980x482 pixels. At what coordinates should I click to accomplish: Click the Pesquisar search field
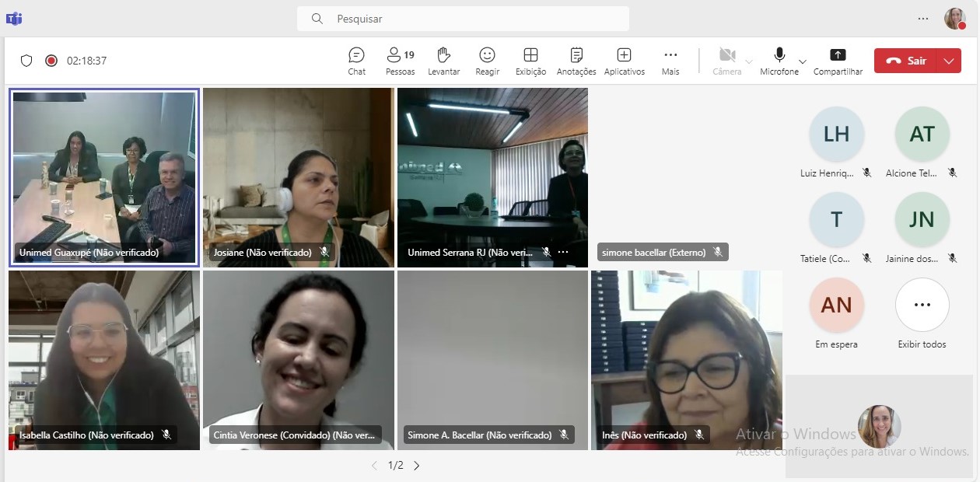tap(463, 19)
